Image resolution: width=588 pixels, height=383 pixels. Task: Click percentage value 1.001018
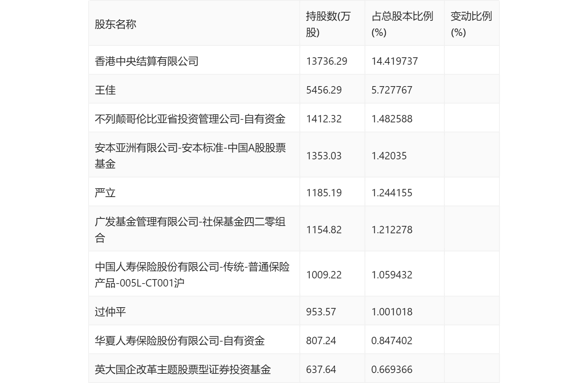click(392, 312)
